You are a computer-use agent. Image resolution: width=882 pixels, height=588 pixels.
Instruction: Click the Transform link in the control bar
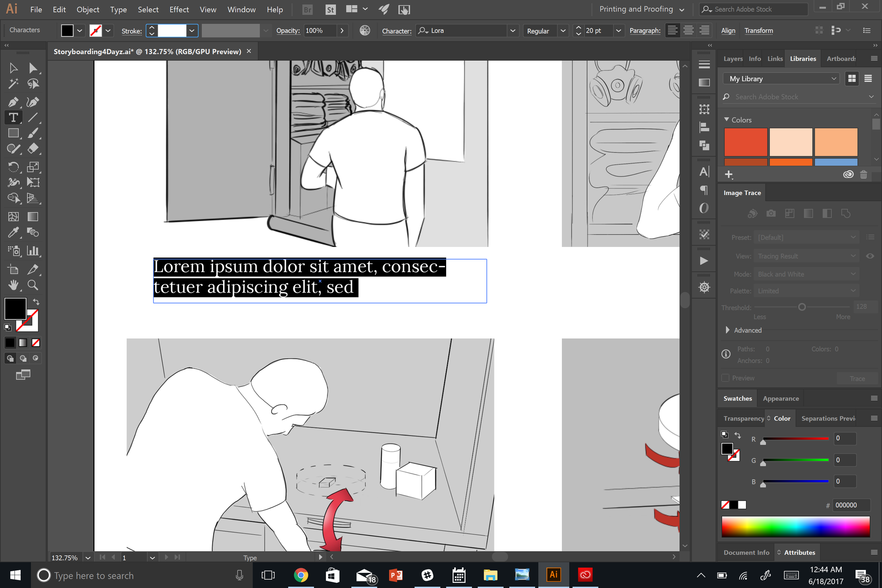coord(759,31)
